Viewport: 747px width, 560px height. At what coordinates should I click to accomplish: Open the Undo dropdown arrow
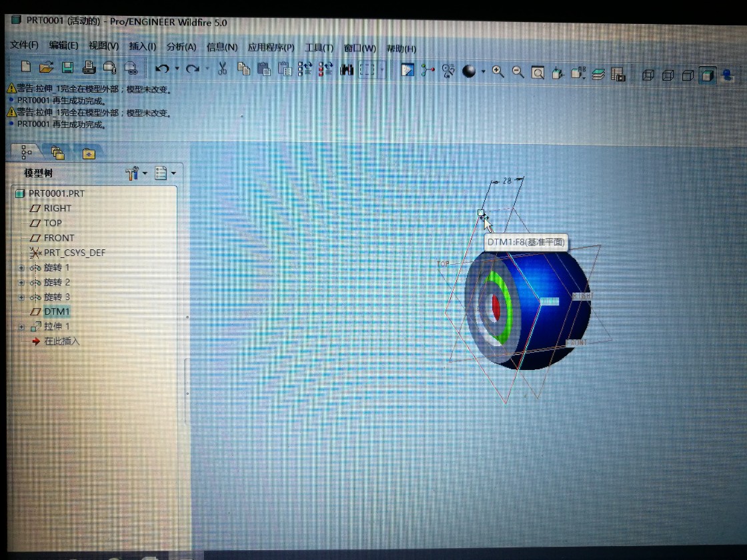[x=177, y=69]
